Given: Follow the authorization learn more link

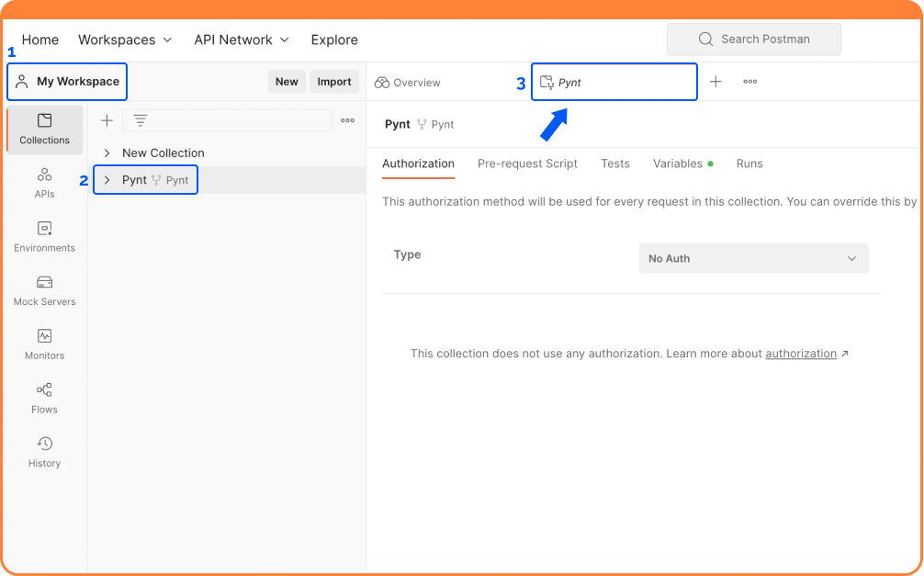Looking at the screenshot, I should click(801, 354).
